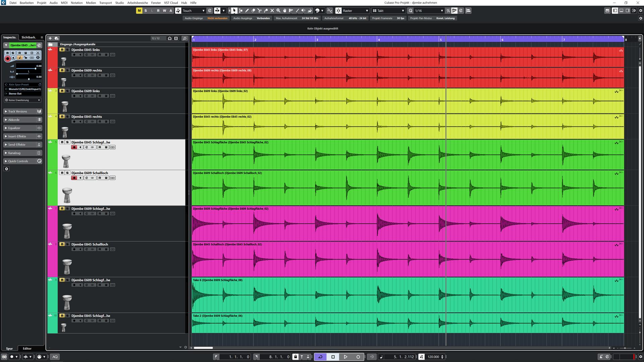The height and width of the screenshot is (362, 644).
Task: Mute the Djembe E609 Schallloch track
Action: [x=62, y=173]
